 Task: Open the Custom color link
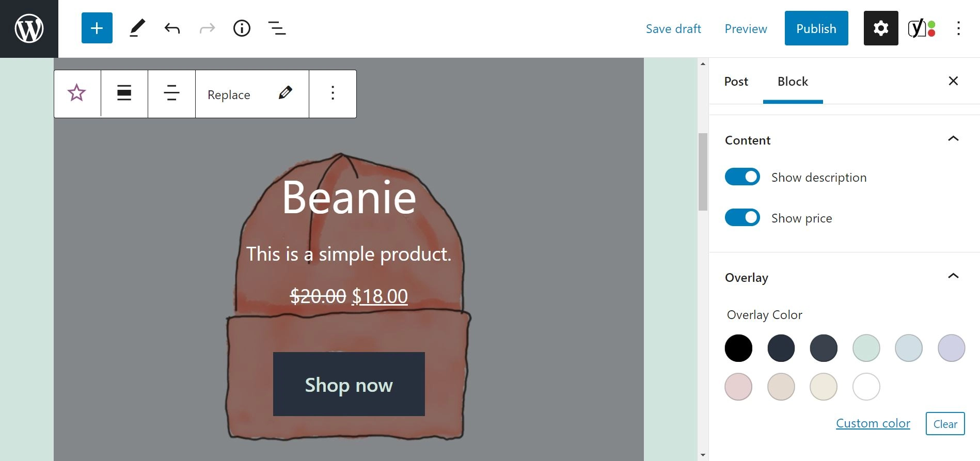click(x=873, y=423)
